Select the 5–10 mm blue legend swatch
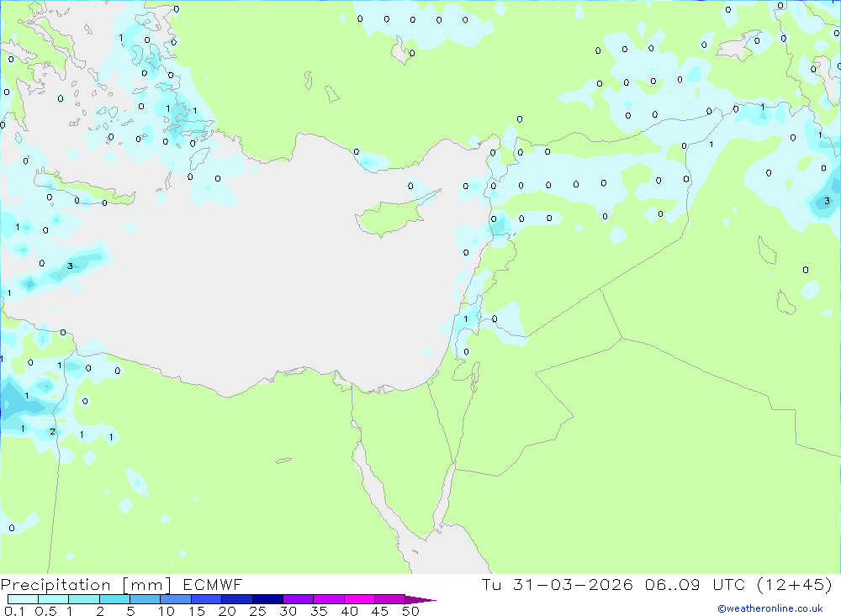841x616 pixels. click(145, 599)
